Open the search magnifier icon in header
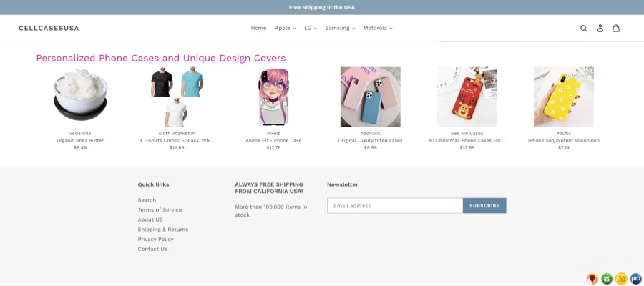644x286 pixels. (x=584, y=29)
